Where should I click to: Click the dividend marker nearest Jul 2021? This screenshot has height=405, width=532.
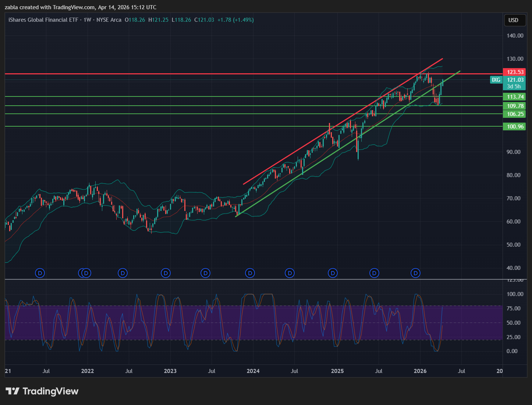point(40,273)
